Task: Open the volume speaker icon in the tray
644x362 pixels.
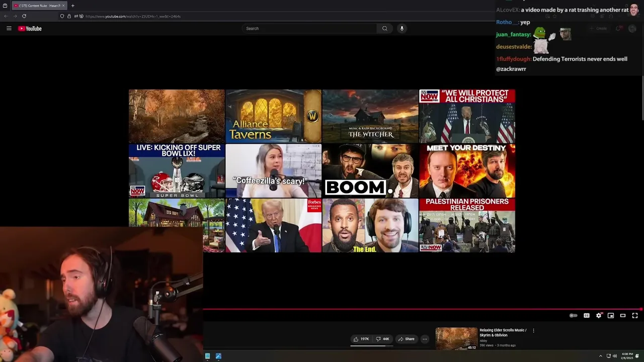Action: coord(615,356)
